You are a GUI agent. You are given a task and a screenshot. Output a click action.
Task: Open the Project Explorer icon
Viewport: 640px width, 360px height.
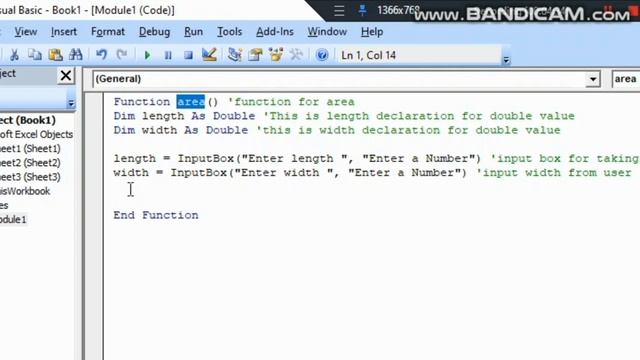(x=235, y=55)
